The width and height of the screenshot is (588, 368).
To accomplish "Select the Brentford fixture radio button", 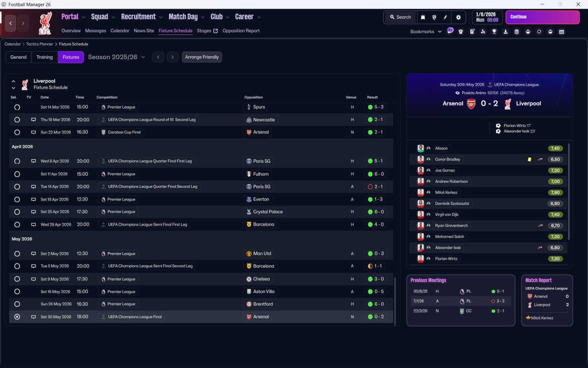I will pos(17,304).
